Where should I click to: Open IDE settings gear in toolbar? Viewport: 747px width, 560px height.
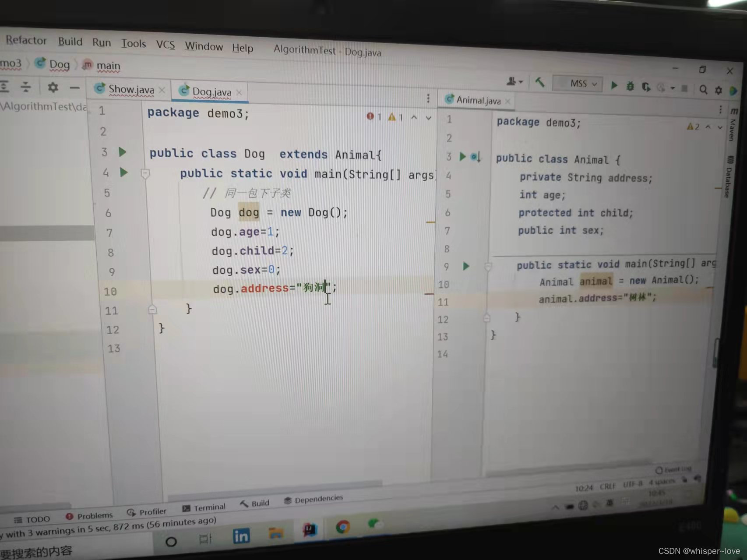click(719, 90)
